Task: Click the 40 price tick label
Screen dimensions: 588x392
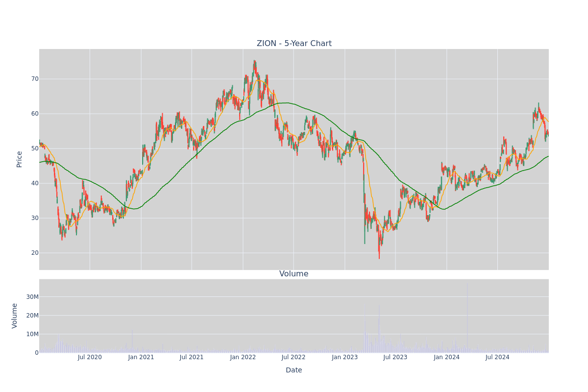Action: coord(35,183)
